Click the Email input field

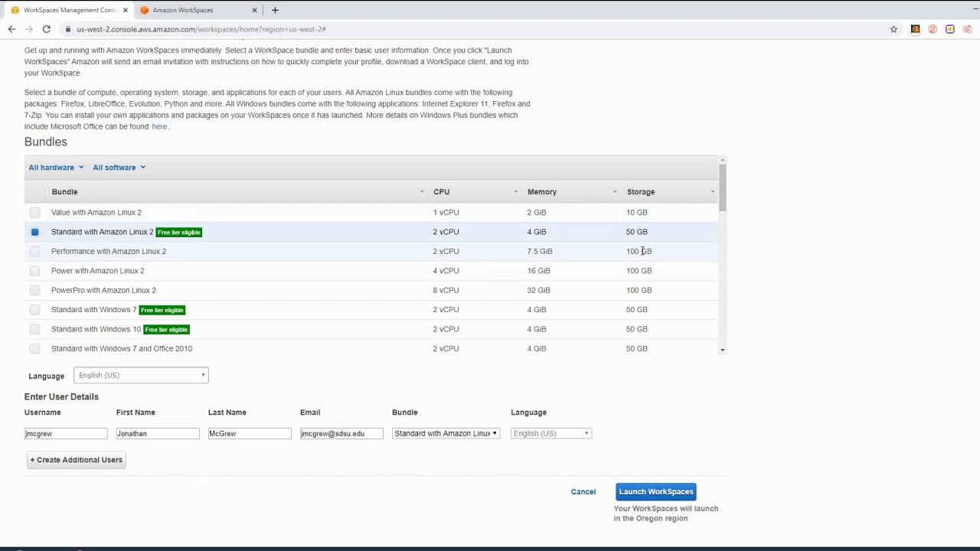tap(341, 433)
